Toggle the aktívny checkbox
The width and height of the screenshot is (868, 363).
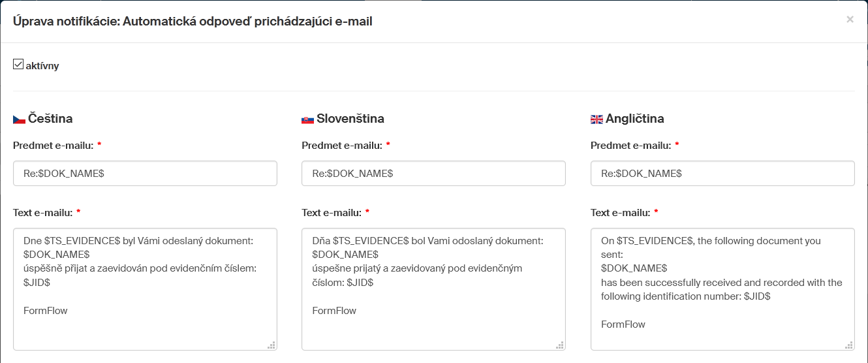18,64
